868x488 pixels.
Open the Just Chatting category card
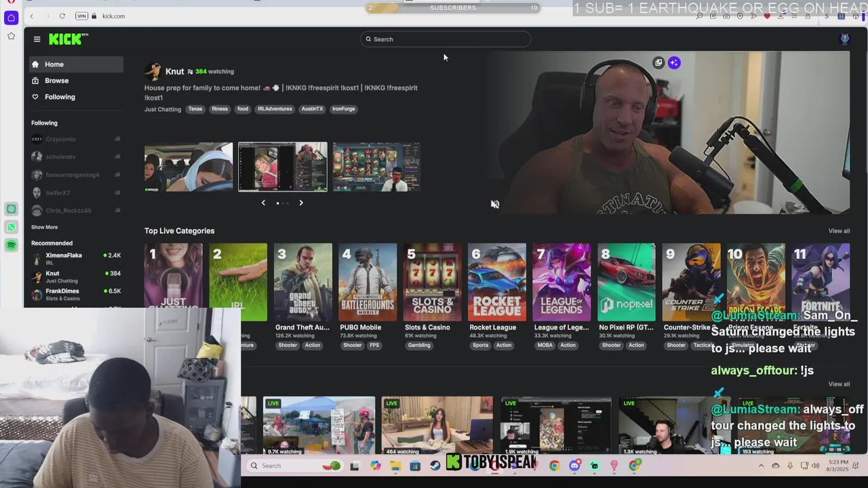[174, 282]
